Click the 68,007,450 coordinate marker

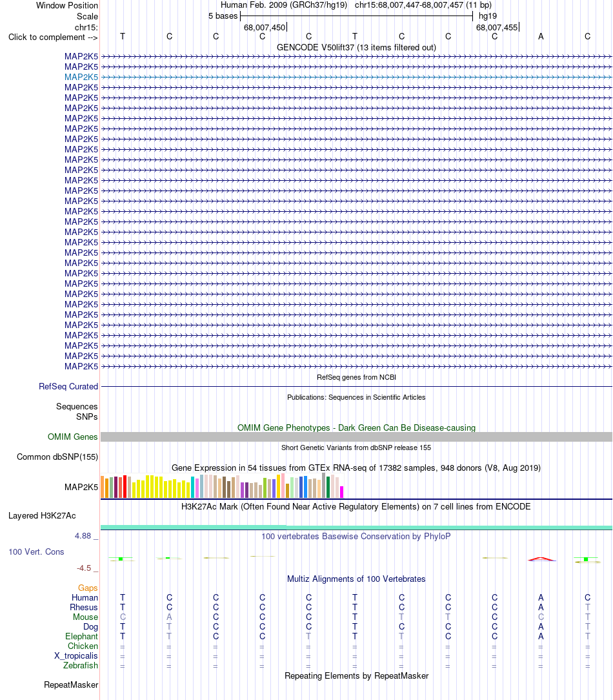click(265, 27)
